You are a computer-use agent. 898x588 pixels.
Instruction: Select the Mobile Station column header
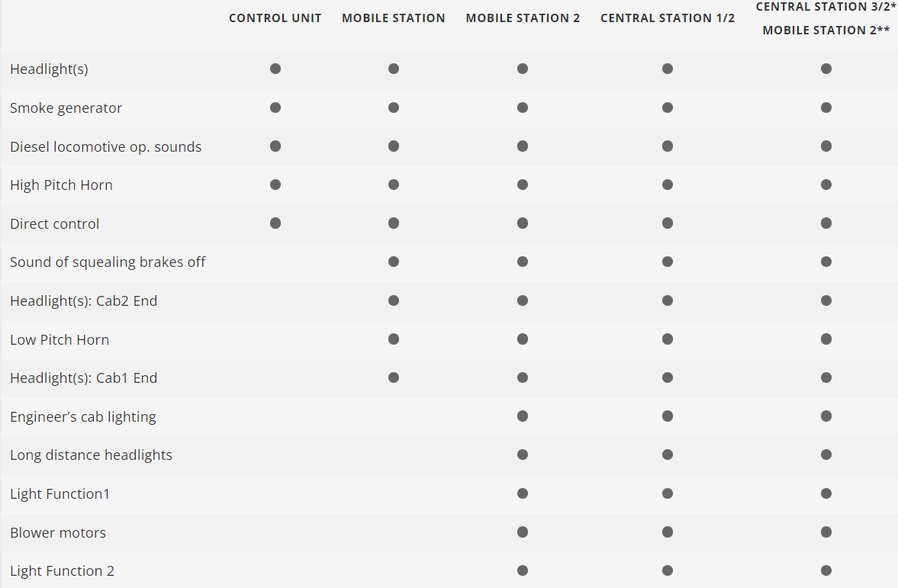coord(394,18)
